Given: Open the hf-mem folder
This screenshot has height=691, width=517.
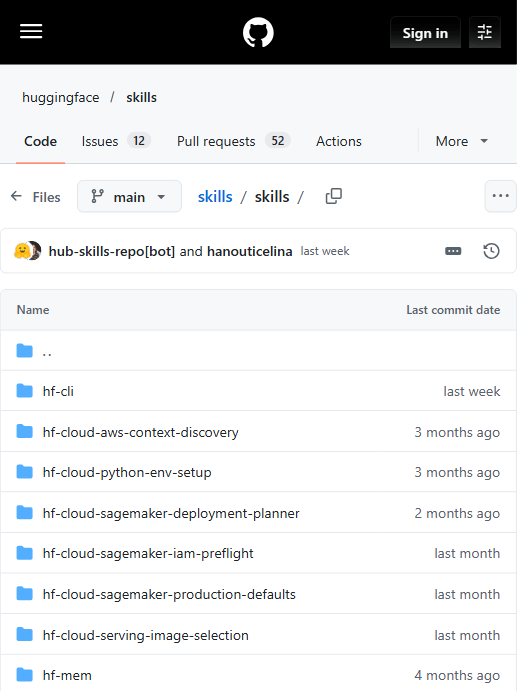Looking at the screenshot, I should (x=67, y=676).
